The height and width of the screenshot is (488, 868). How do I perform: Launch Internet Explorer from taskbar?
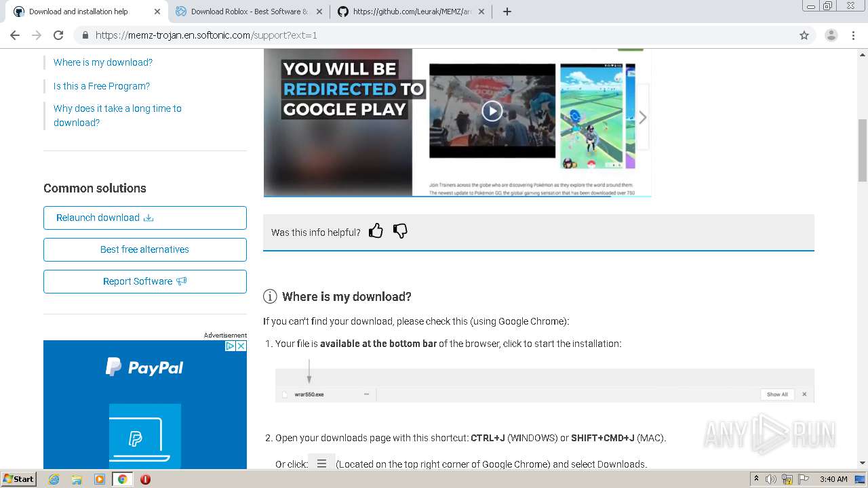[54, 479]
